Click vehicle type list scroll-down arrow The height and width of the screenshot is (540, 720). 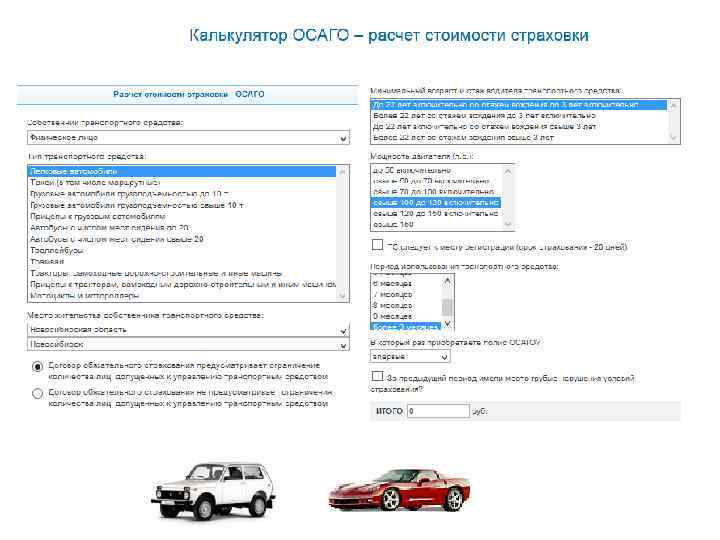click(342, 296)
